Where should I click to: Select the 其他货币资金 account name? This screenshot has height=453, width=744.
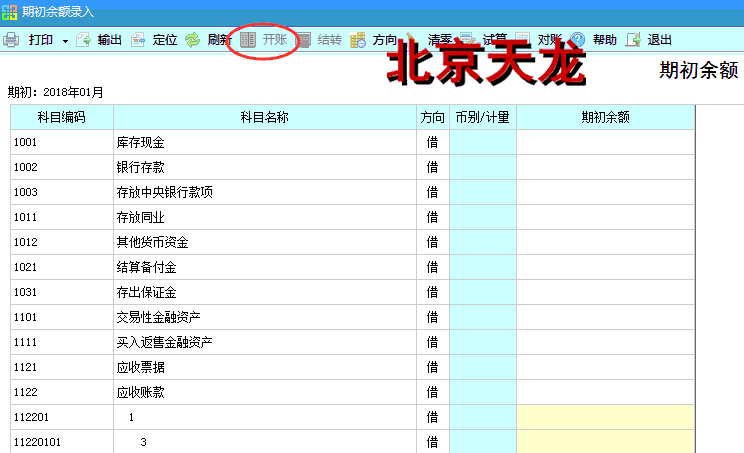152,242
